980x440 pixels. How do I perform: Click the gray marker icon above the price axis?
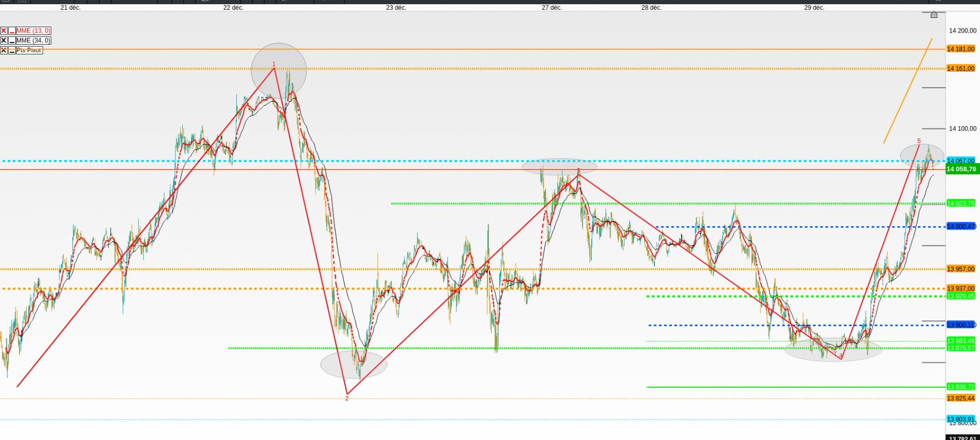click(934, 15)
